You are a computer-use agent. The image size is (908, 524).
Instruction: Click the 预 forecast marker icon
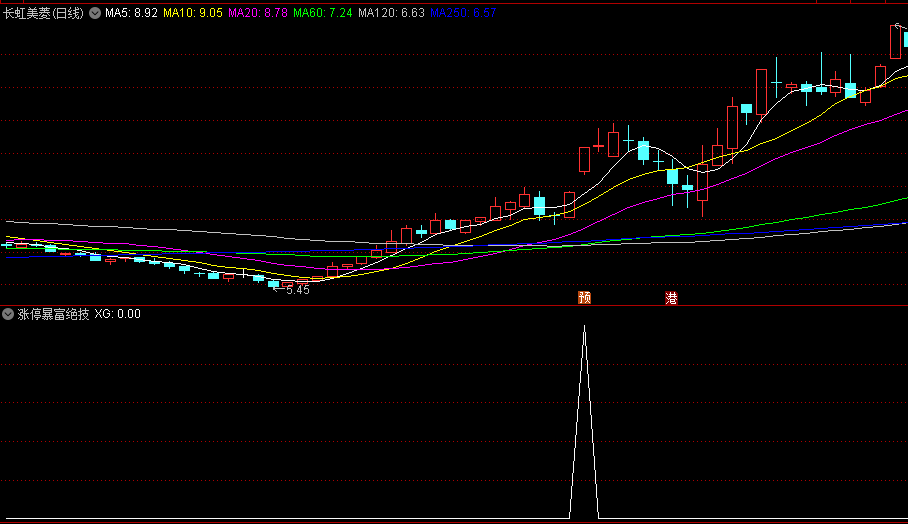pyautogui.click(x=585, y=298)
